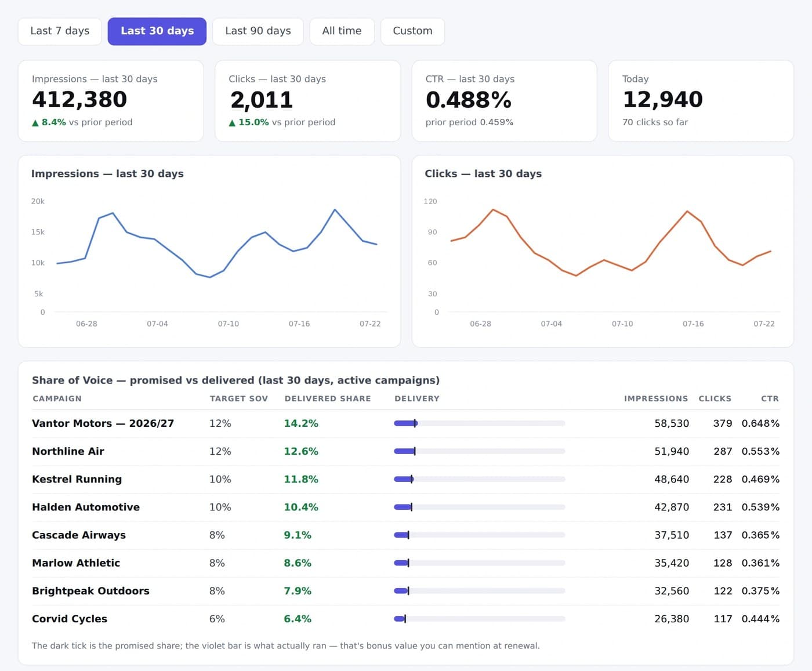Open the Halden Automotive campaign row

(x=405, y=507)
